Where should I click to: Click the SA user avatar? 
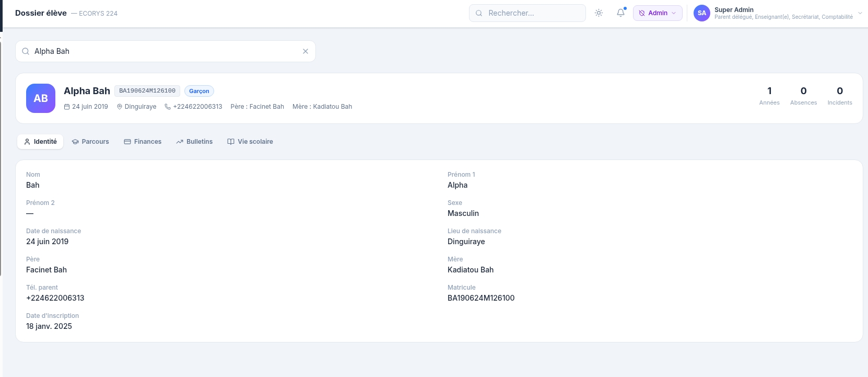702,13
